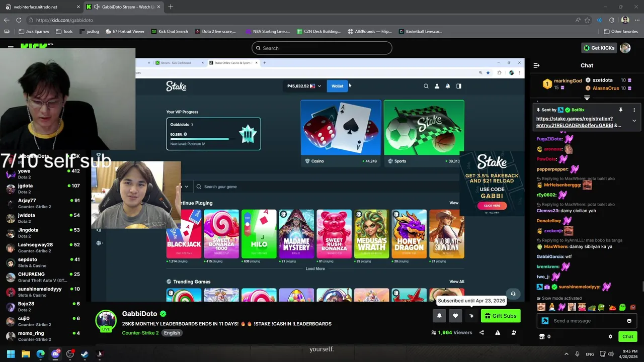Click the notification bell on GabbiDoto channel

coord(439,316)
